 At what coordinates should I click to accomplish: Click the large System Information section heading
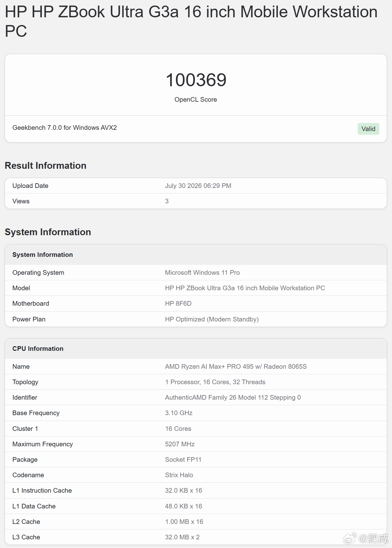point(48,232)
